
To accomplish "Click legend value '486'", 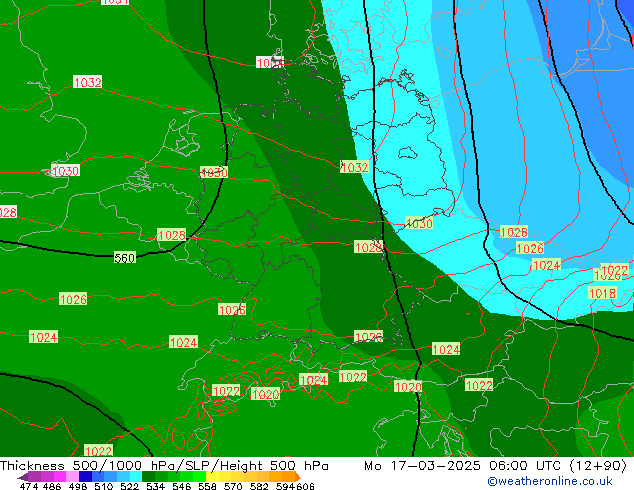I will pos(52,486).
